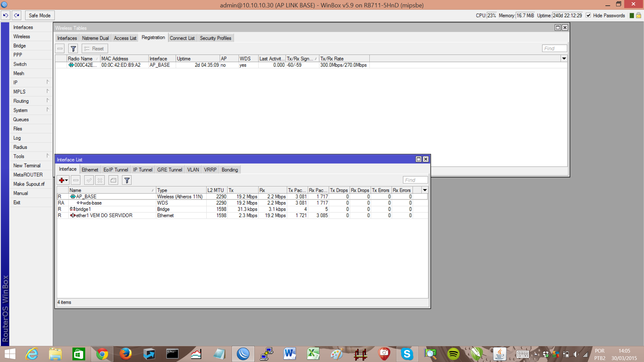
Task: Open column dropdown in Interface List header
Action: click(425, 190)
